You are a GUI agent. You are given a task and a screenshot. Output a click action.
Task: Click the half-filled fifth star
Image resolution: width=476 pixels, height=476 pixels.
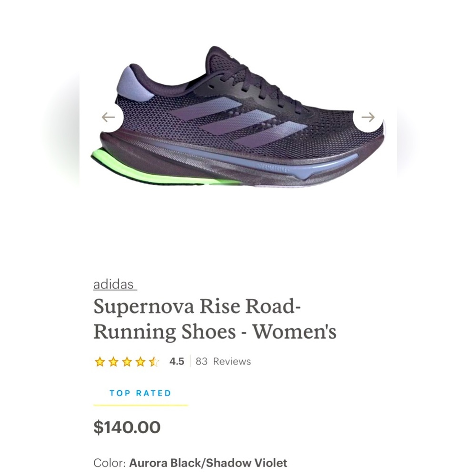point(153,362)
